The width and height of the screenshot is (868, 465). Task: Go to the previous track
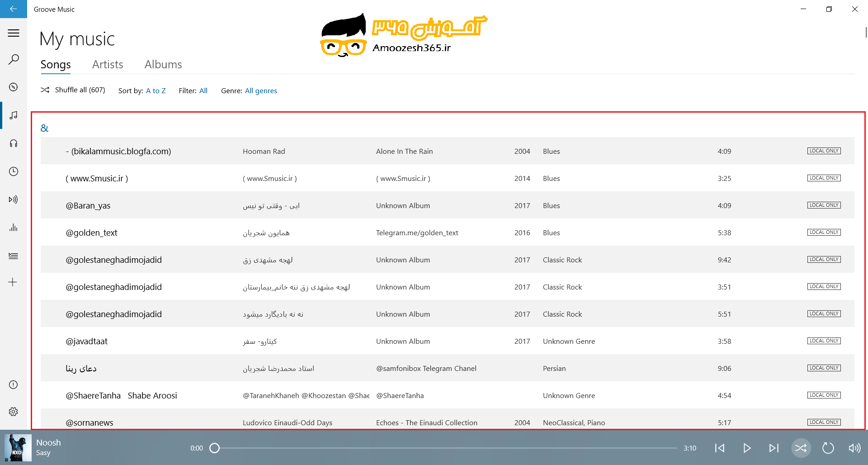[720, 448]
